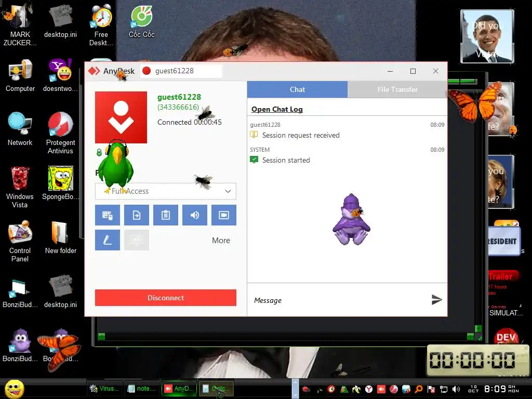Screen dimensions: 532x399
Task: Open the Full Access permission profile dropdown
Action: [x=166, y=191]
